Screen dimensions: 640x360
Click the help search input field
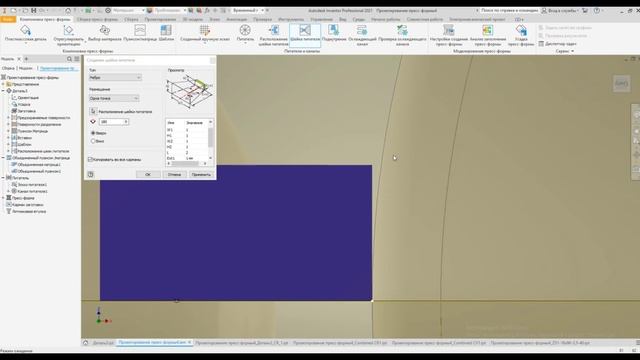(x=509, y=10)
